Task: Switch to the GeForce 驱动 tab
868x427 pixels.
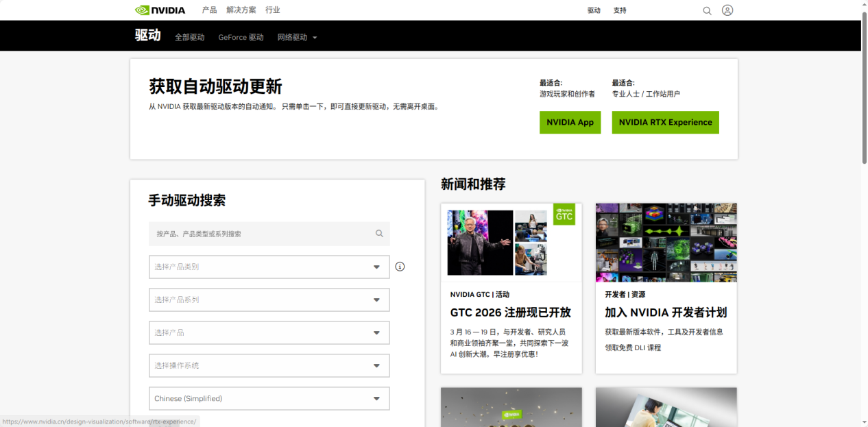Action: pos(241,38)
